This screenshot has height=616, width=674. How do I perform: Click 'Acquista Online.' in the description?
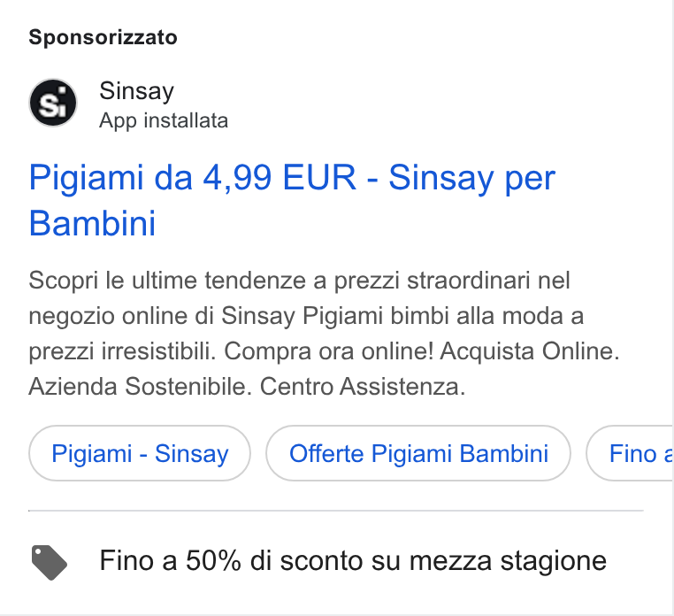tap(530, 351)
